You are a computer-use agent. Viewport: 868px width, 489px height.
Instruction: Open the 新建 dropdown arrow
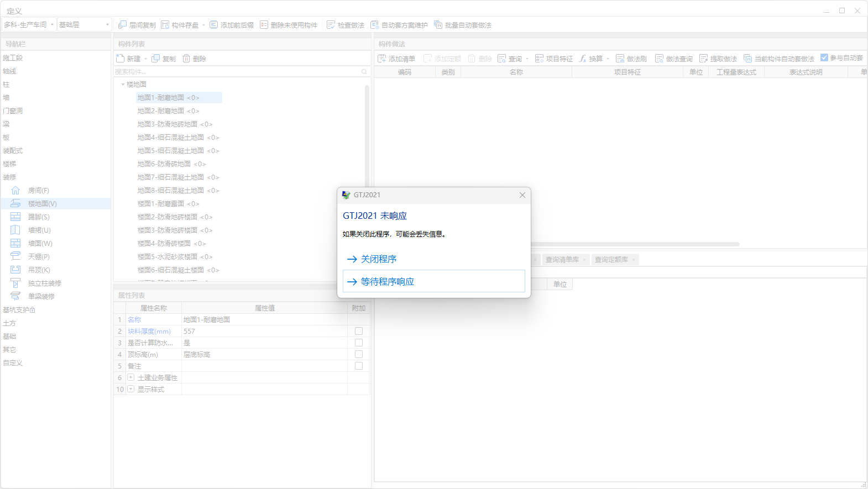pos(146,59)
